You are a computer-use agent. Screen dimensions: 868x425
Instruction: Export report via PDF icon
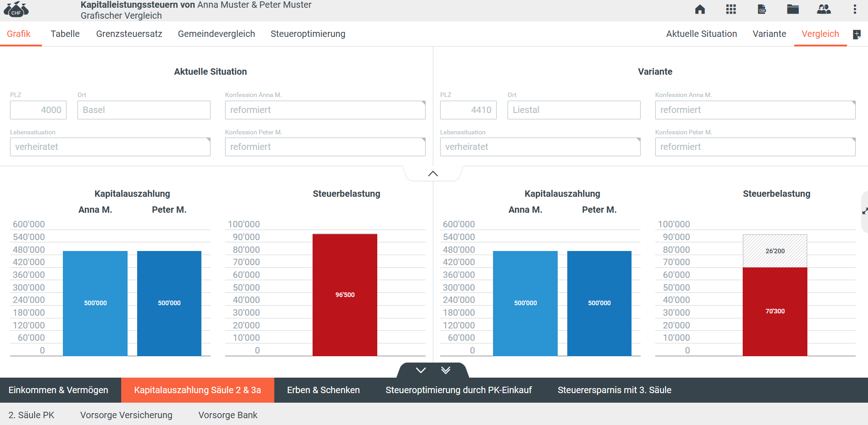762,9
